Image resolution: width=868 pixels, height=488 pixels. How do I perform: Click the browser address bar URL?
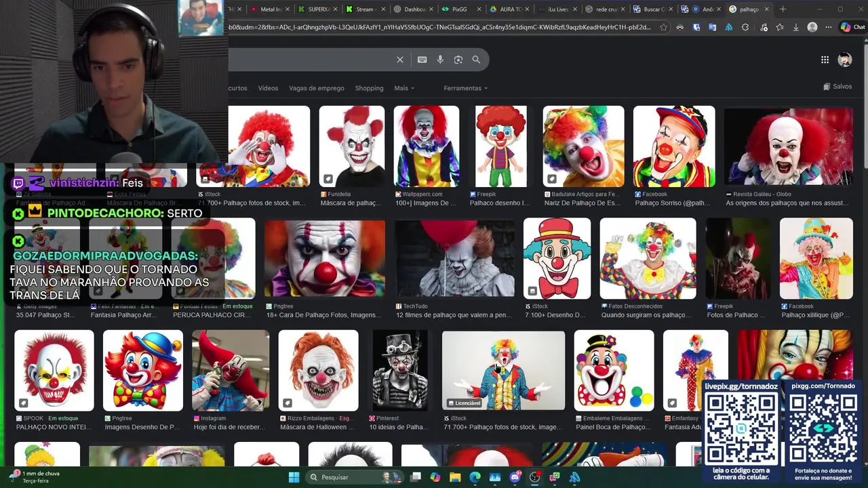pos(441,27)
